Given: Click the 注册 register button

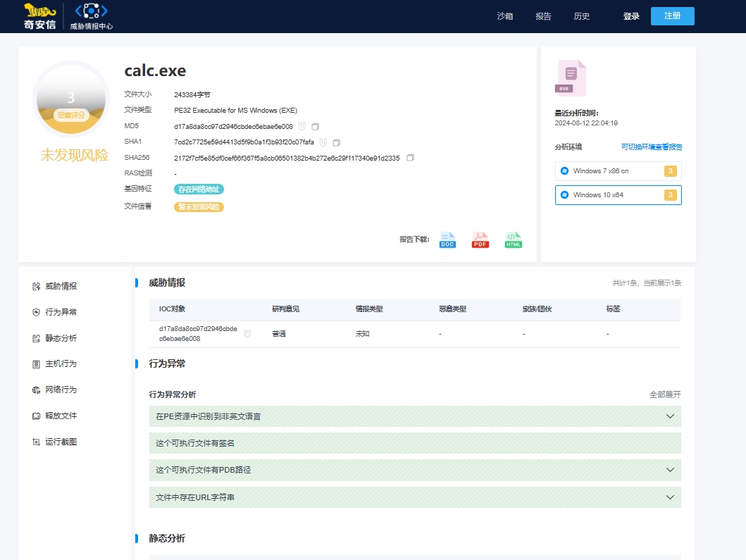Looking at the screenshot, I should point(672,16).
